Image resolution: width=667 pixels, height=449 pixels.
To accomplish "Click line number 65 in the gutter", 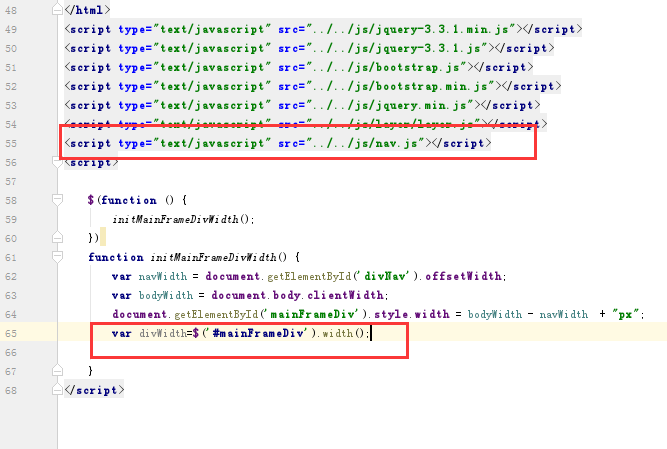I will (x=11, y=333).
